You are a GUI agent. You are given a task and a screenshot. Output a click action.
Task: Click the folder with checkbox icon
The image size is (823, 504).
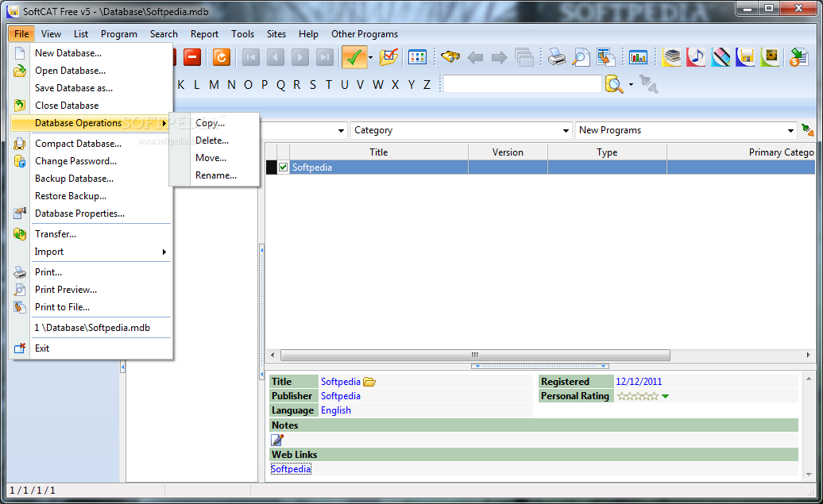click(389, 56)
